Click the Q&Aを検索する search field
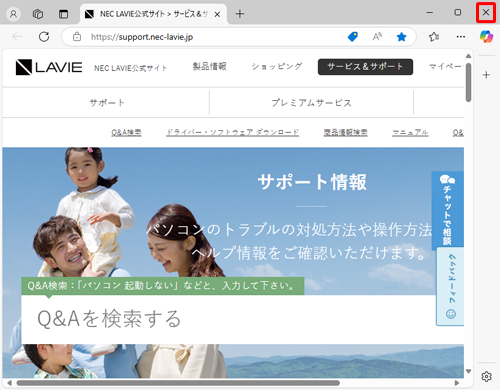Viewport: 500px width, 390px height. pos(228,319)
